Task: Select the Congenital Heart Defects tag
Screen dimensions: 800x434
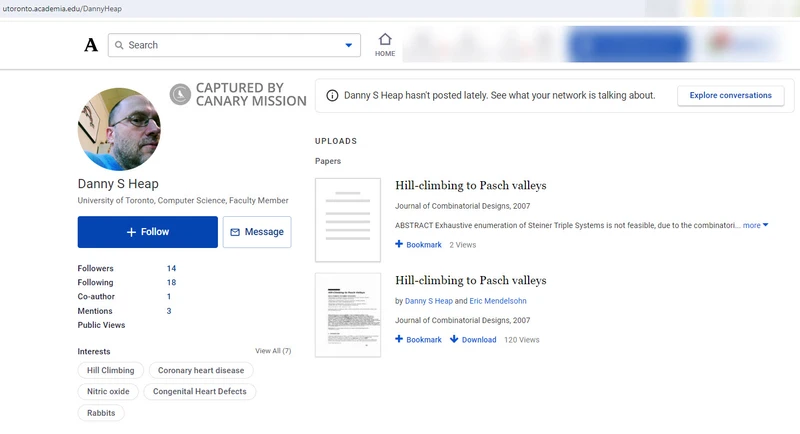Action: (x=199, y=391)
